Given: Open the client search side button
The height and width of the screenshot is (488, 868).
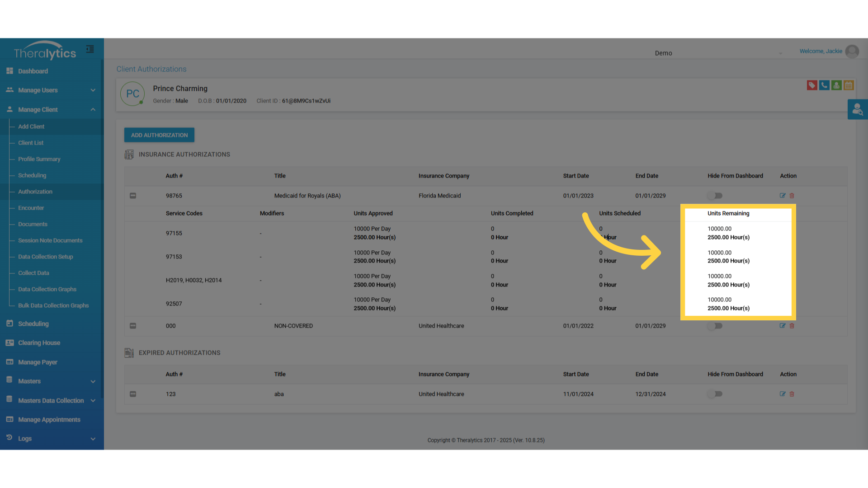Looking at the screenshot, I should point(857,109).
